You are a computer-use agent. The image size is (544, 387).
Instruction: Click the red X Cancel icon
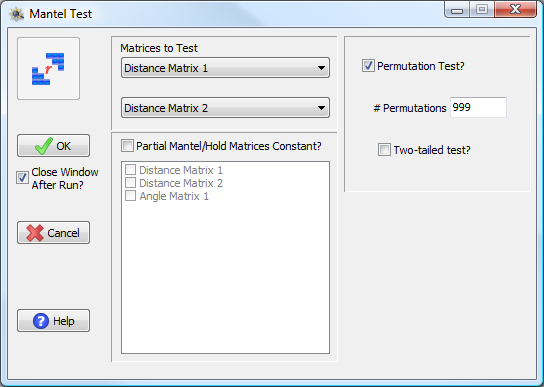coord(35,233)
